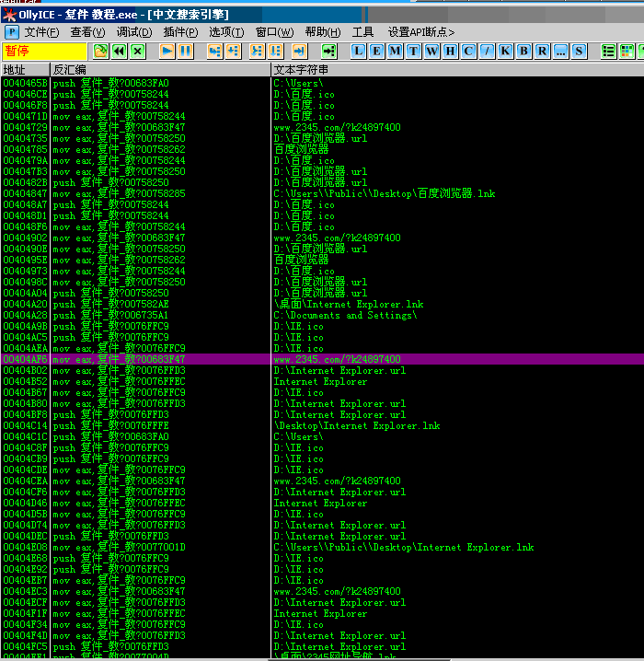Click the Run program play icon
Image resolution: width=644 pixels, height=661 pixels.
(167, 52)
